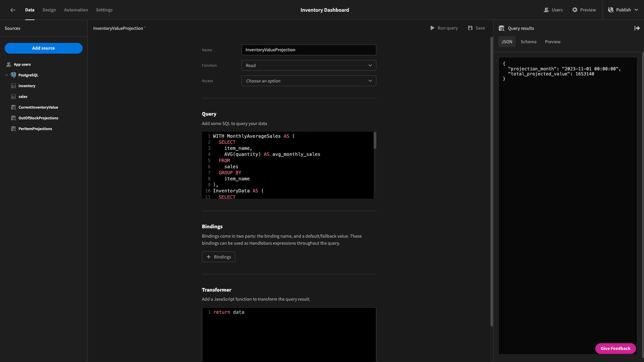Click the Give Feedback button
This screenshot has height=362, width=644.
point(615,349)
